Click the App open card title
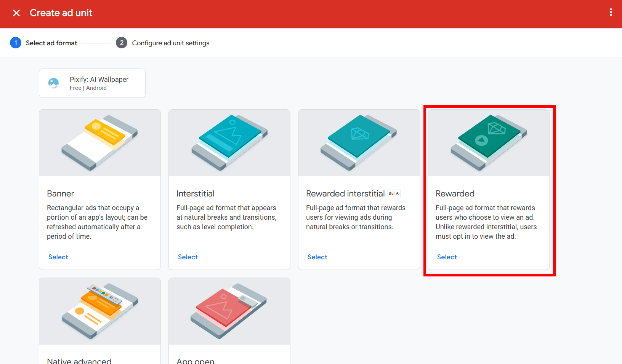The width and height of the screenshot is (622, 364). (x=196, y=361)
